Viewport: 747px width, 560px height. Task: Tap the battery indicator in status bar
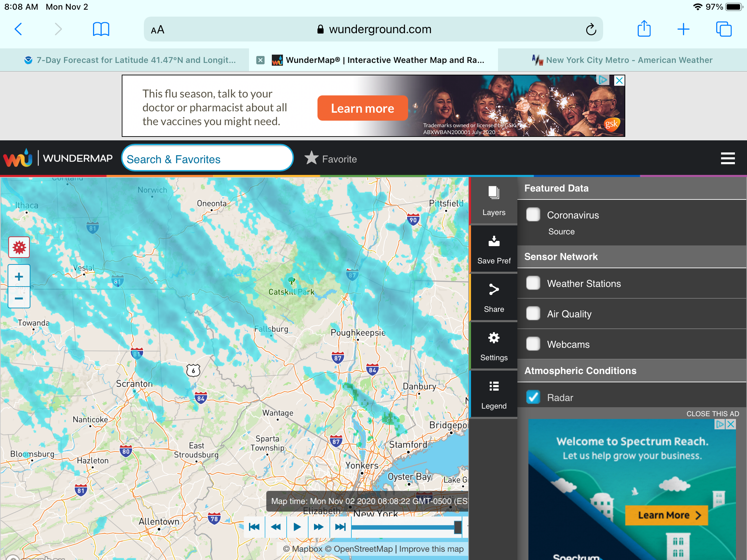734,7
